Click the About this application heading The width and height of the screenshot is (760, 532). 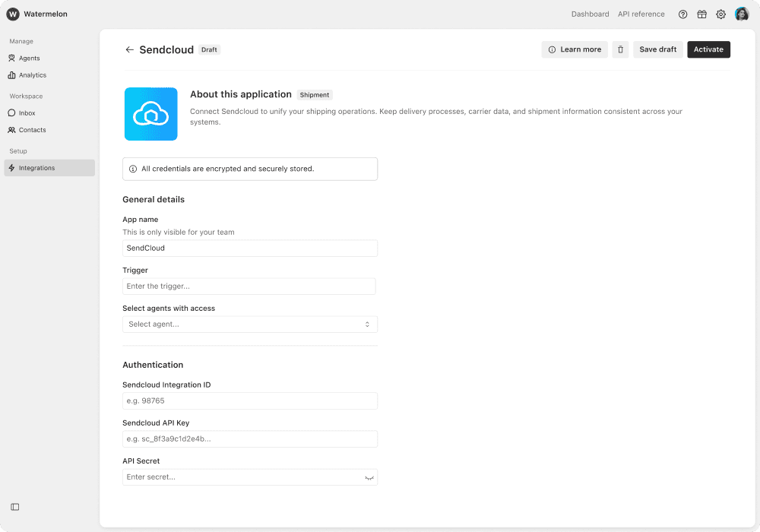point(241,94)
